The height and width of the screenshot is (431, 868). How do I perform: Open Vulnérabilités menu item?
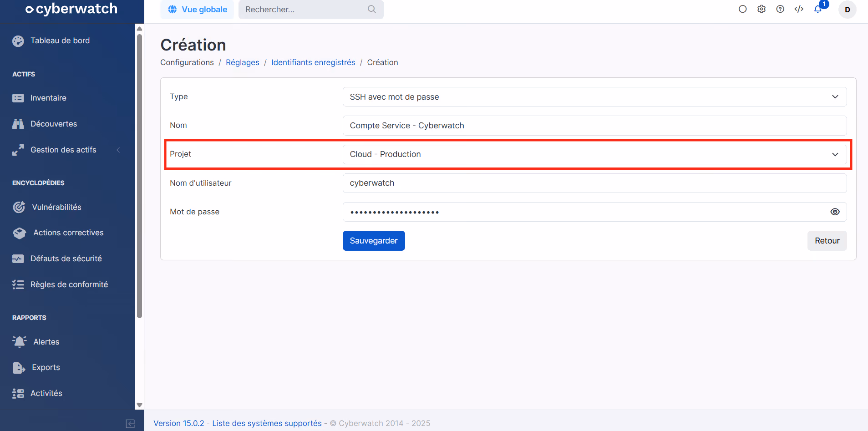click(56, 207)
